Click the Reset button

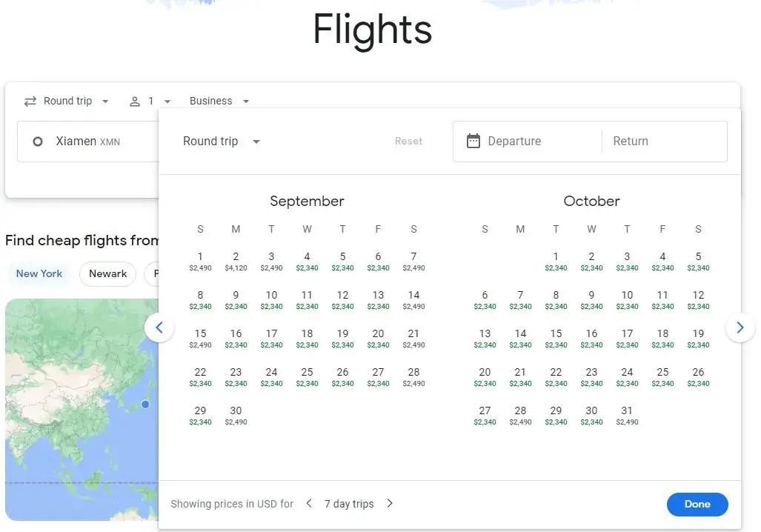pos(408,141)
